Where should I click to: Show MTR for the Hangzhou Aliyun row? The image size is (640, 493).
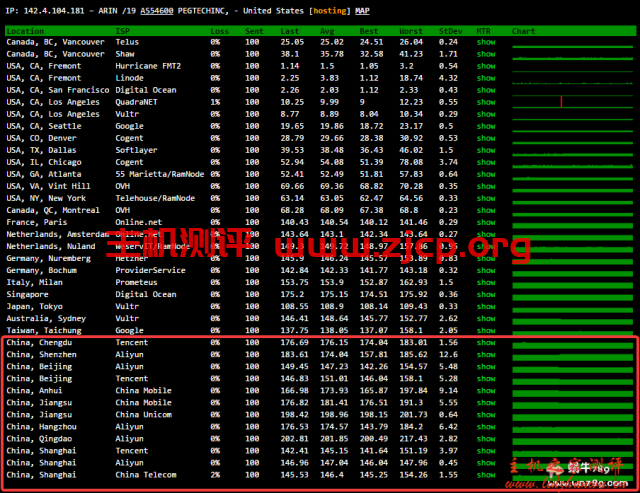(x=486, y=427)
